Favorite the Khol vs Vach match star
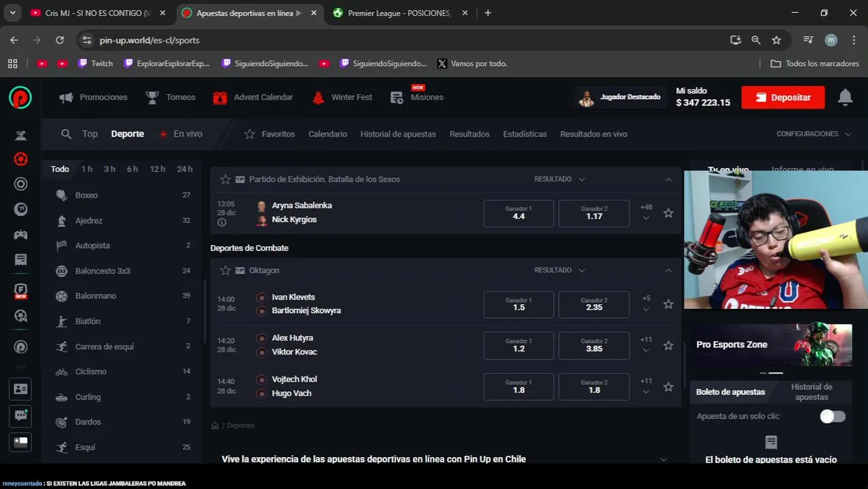868x489 pixels. pos(668,386)
